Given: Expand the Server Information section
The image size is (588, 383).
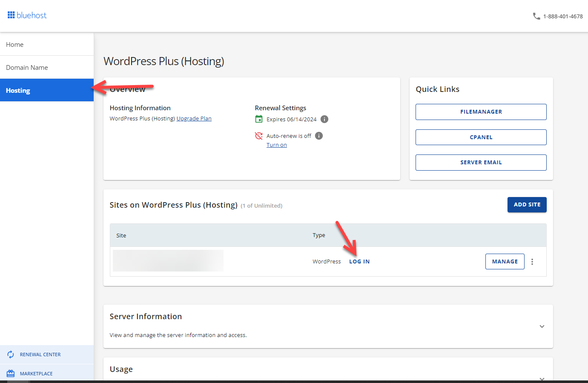Looking at the screenshot, I should (x=542, y=326).
